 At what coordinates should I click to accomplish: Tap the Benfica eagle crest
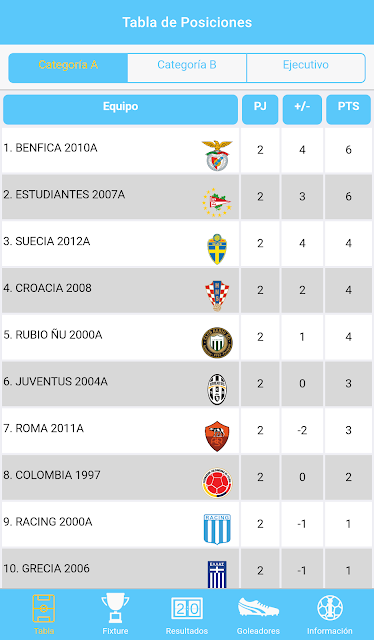coord(217,156)
